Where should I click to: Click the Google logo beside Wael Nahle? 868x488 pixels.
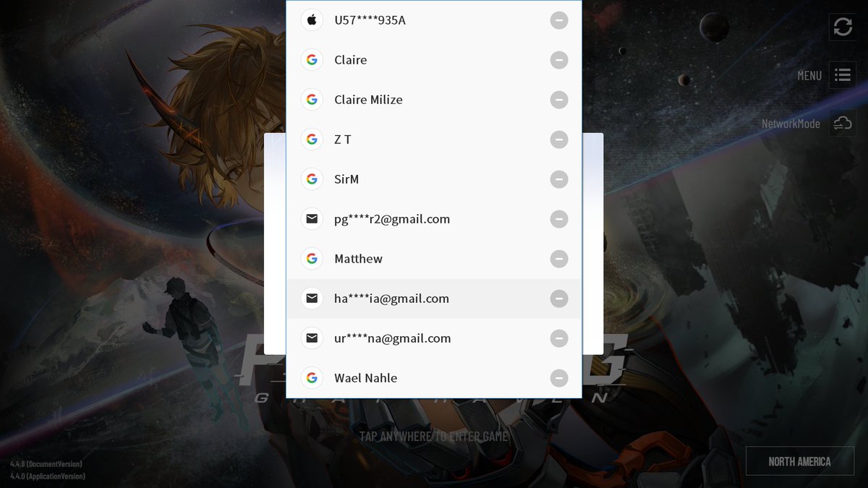[x=312, y=378]
